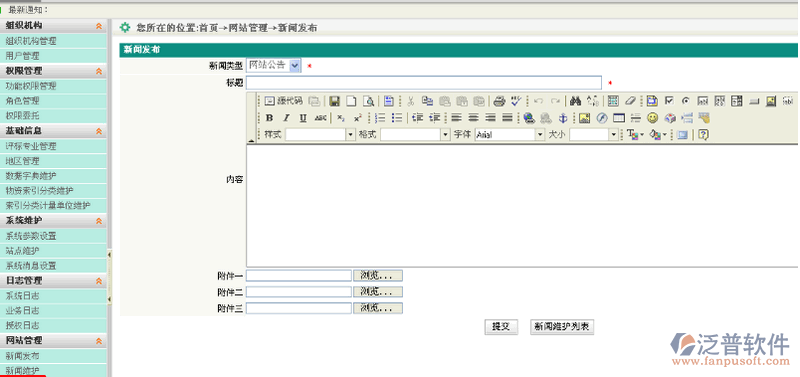The height and width of the screenshot is (377, 800).
Task: Toggle Italic text formatting
Action: click(x=286, y=118)
